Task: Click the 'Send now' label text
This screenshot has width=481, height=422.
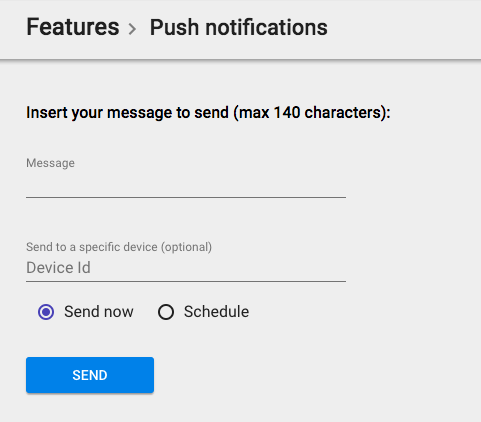Action: point(99,312)
